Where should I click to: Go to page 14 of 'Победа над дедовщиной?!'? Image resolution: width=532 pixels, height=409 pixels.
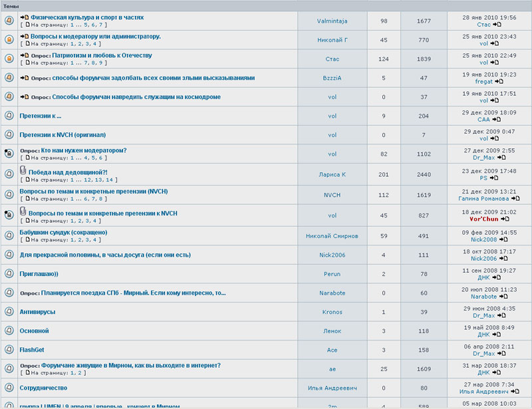pos(109,180)
